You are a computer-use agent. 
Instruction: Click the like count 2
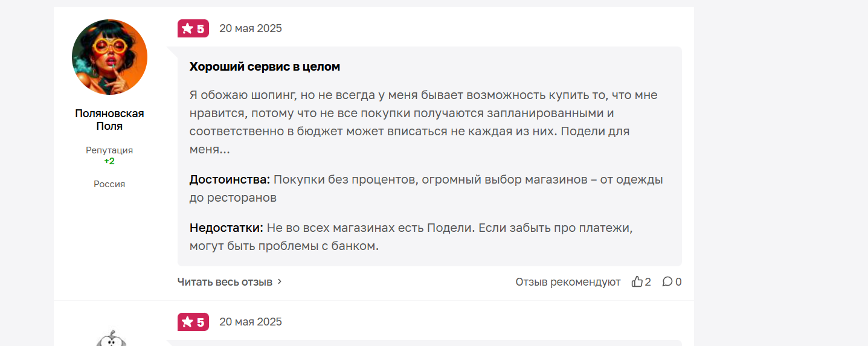point(648,282)
